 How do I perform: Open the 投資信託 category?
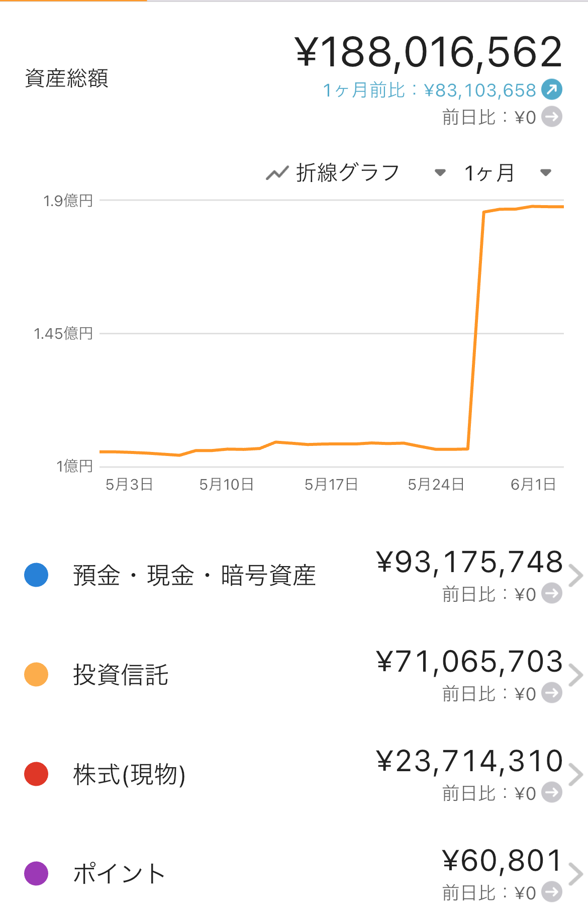coord(294,675)
